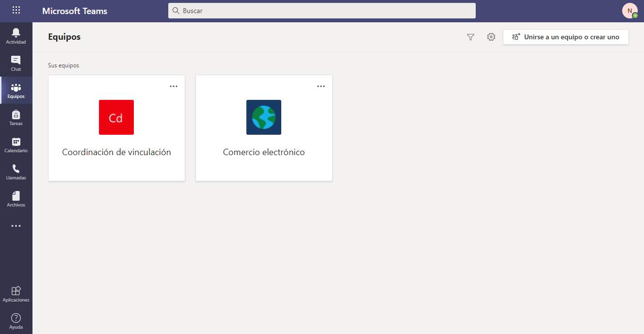Open profile avatar N menu
The width and height of the screenshot is (644, 334).
click(630, 11)
